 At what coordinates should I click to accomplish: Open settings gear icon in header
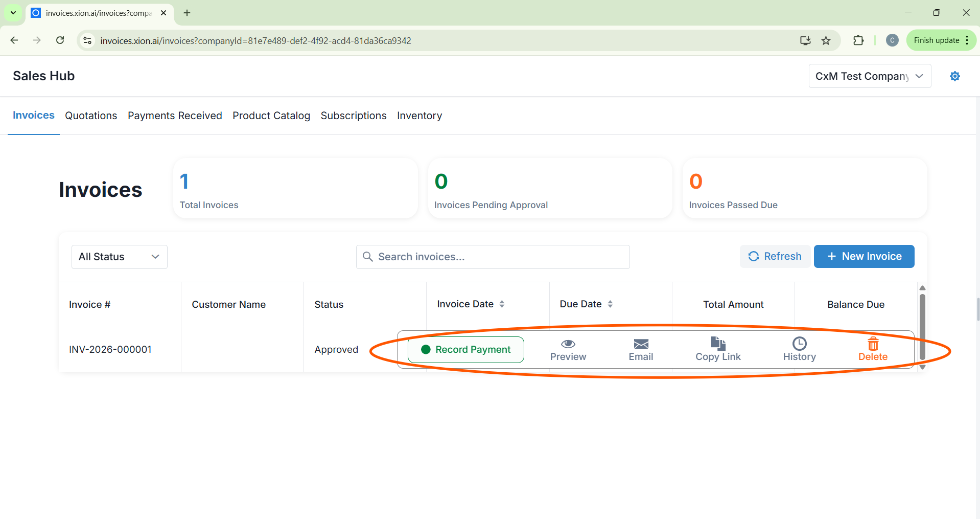tap(954, 76)
